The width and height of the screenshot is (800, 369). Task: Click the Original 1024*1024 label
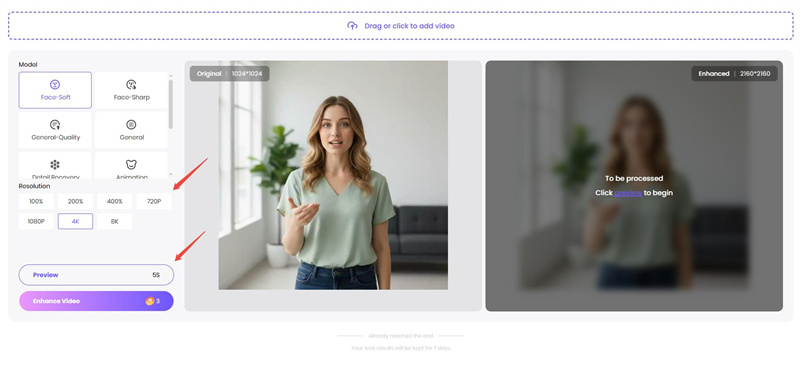click(230, 73)
